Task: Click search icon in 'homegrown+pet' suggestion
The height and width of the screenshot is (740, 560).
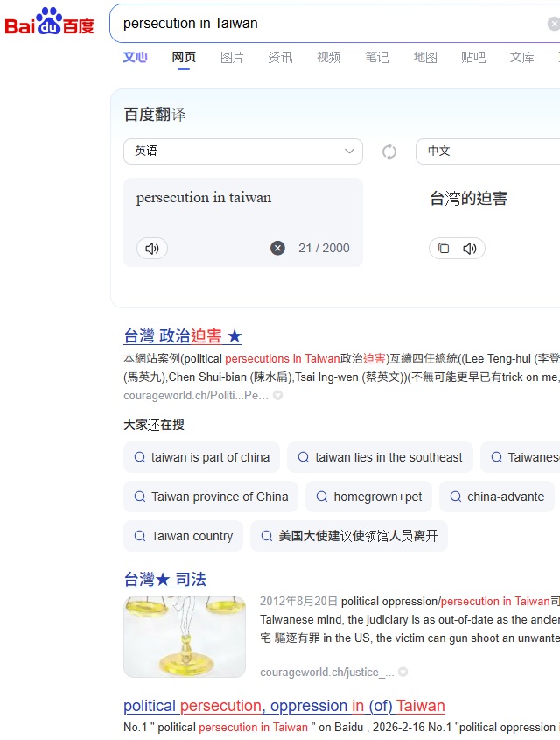Action: 321,497
